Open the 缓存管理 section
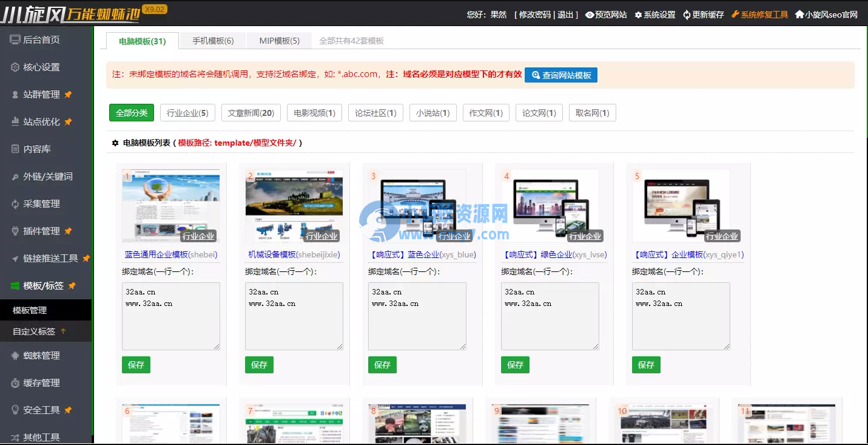Viewport: 868px width, 445px height. click(39, 382)
